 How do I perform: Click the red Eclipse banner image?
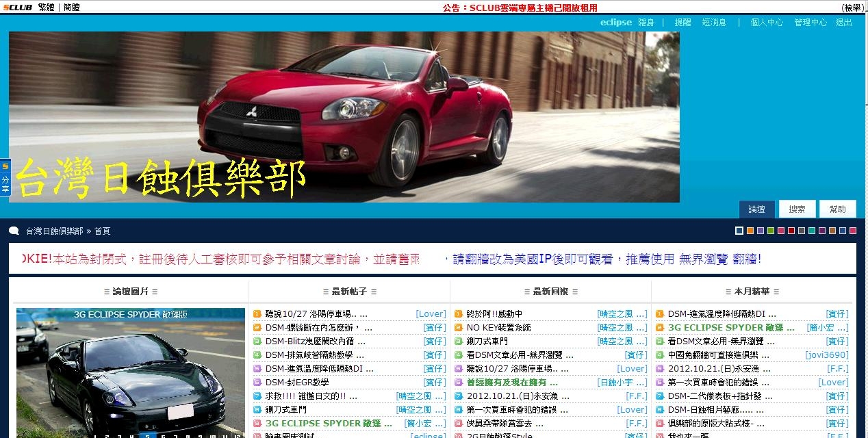coord(344,117)
